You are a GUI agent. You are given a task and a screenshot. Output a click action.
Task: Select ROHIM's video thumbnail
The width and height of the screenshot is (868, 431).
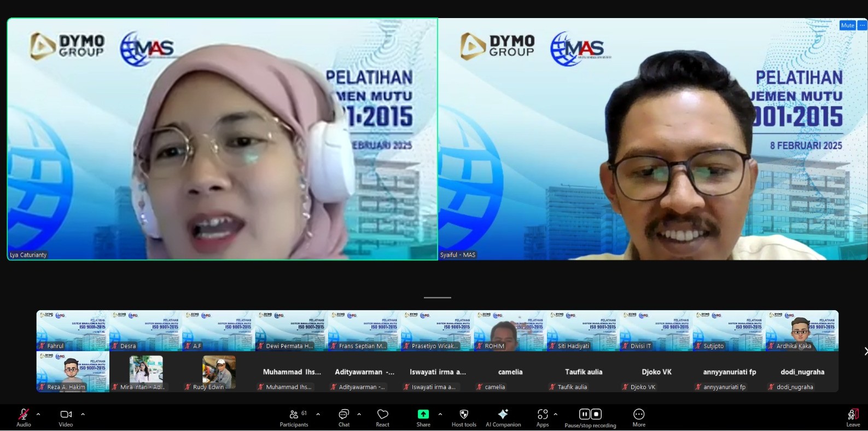point(510,330)
